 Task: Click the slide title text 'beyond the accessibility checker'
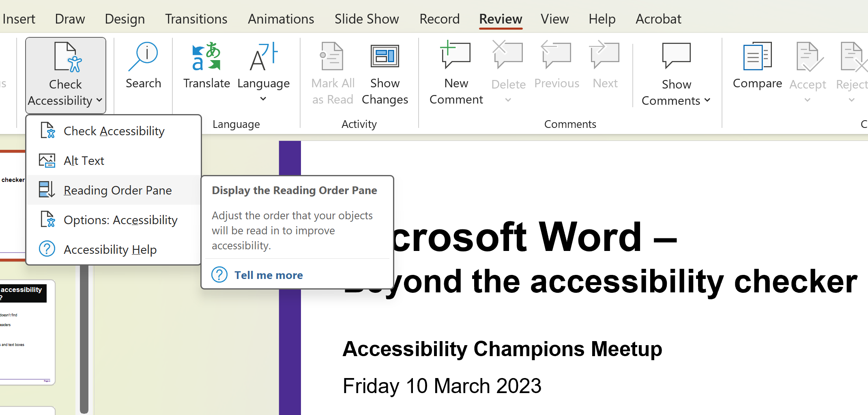click(x=600, y=281)
